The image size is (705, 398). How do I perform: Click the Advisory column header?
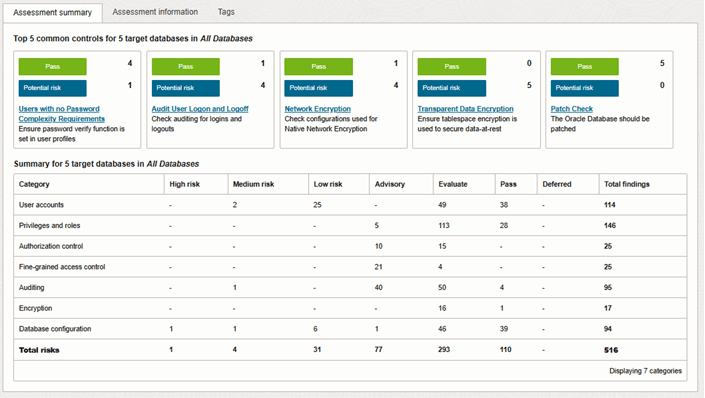point(402,184)
